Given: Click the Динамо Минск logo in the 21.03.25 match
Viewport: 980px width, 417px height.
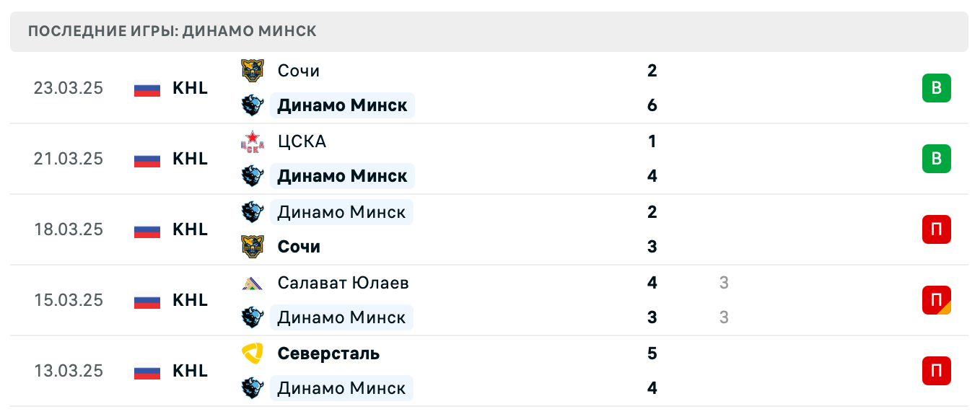Looking at the screenshot, I should pos(252,176).
